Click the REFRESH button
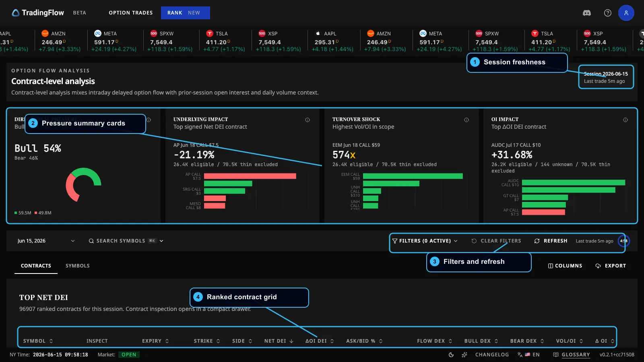The image size is (644, 362). 551,241
